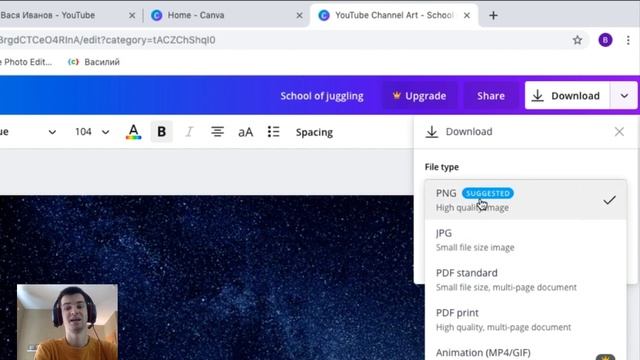Select PDF standard file type

526,280
